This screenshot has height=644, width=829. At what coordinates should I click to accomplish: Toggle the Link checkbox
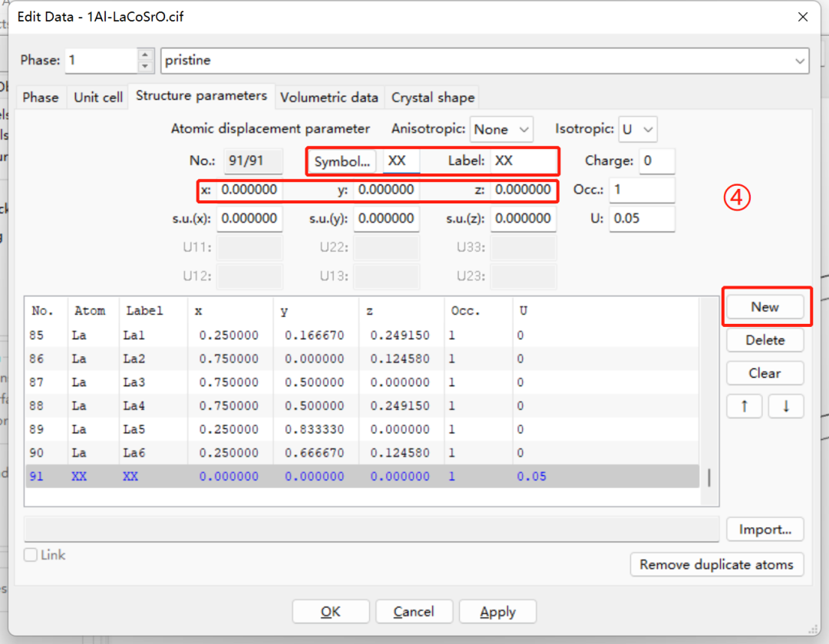click(31, 555)
